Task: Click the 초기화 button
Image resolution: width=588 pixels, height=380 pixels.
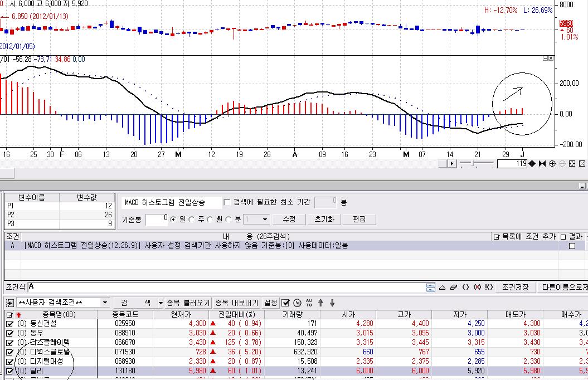Action: [x=324, y=219]
